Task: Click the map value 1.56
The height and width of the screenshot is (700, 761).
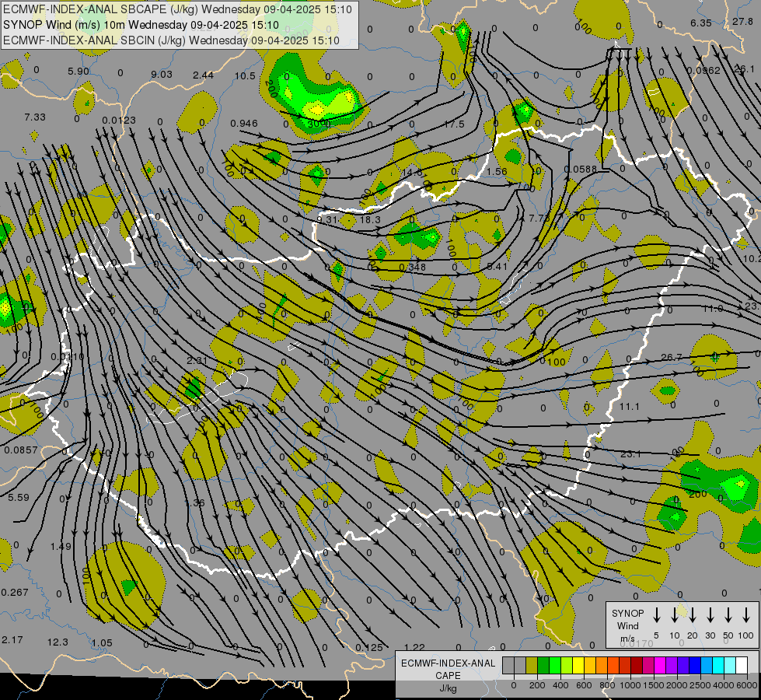Action: 497,171
